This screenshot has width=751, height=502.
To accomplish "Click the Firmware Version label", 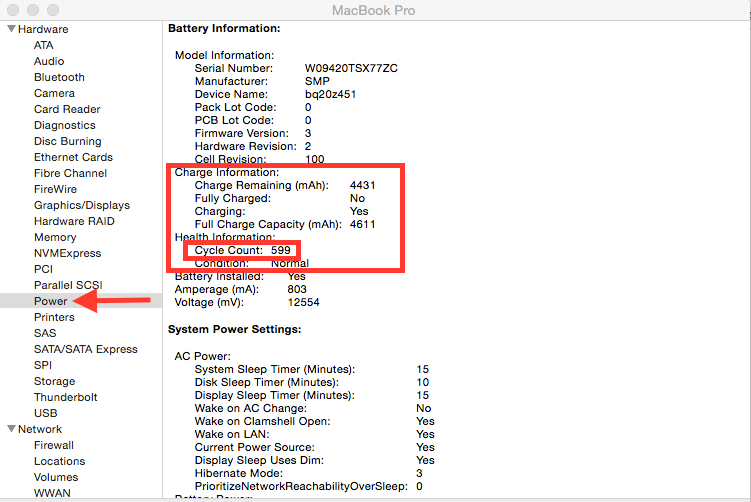I will (242, 133).
